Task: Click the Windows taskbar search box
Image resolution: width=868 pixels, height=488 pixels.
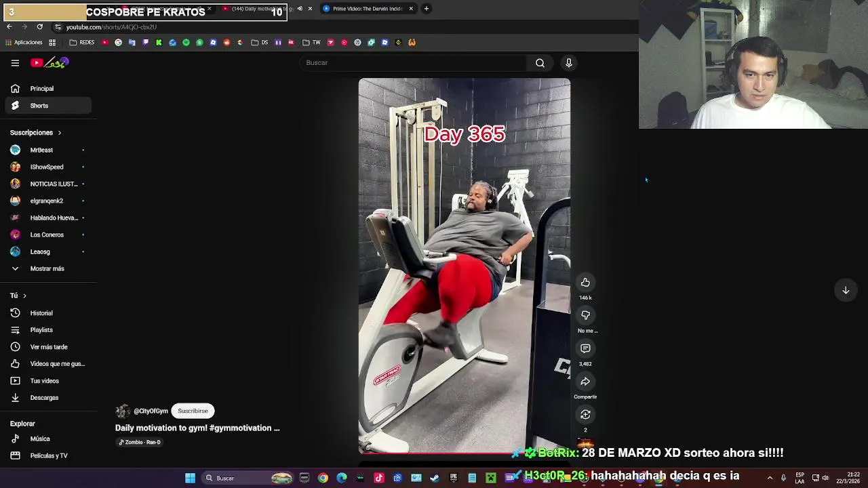Action: click(248, 478)
